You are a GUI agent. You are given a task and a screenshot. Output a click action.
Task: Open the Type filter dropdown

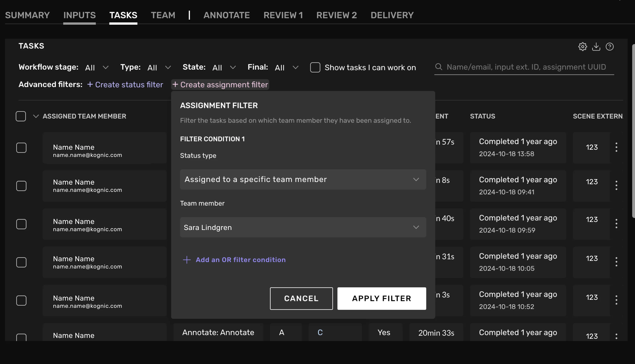159,67
